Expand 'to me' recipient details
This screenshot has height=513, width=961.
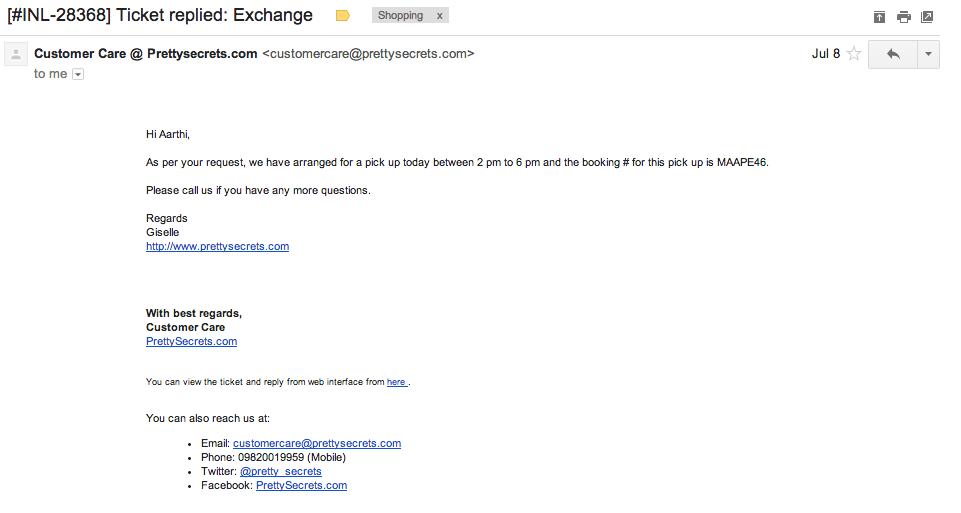(78, 74)
